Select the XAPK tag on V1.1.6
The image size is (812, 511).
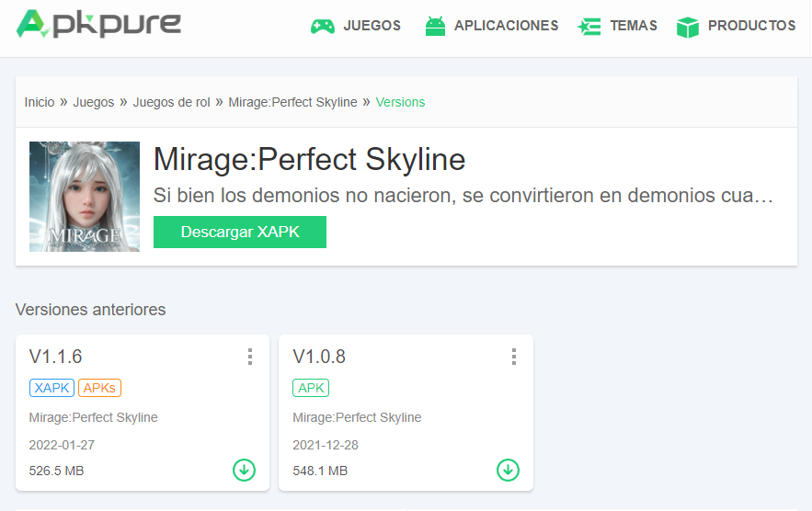tap(51, 388)
